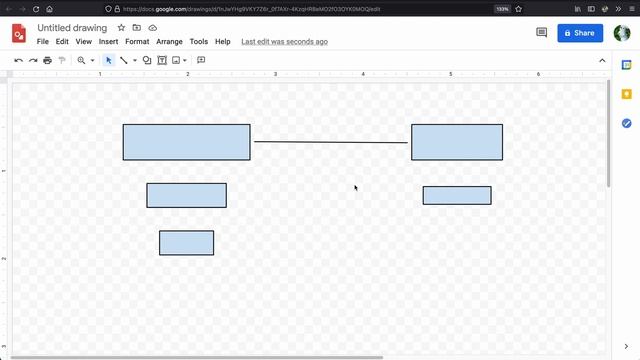Open the zoom level dropdown arrow
The width and height of the screenshot is (640, 360).
[93, 60]
